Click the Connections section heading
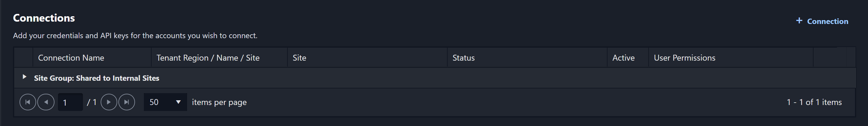This screenshot has width=868, height=126. (44, 18)
